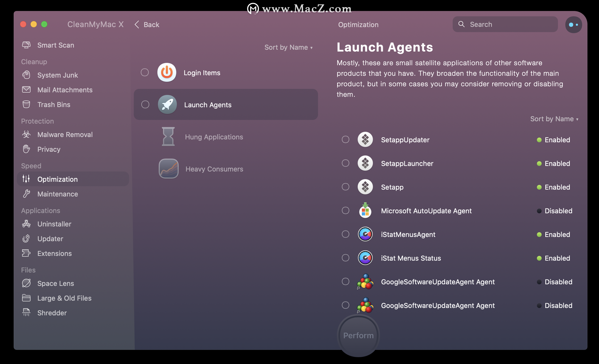
Task: Change iStatMenusAgent Enabled status
Action: pos(553,235)
